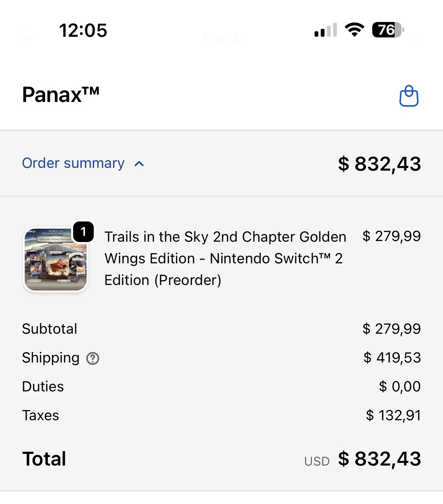Tap the 12:05 status bar clock
This screenshot has width=443, height=504.
pos(83,30)
